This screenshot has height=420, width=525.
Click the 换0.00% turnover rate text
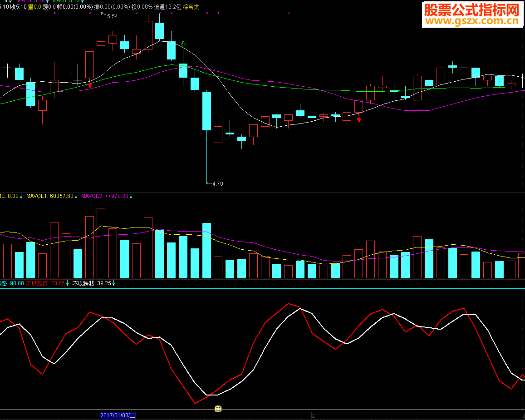click(x=142, y=7)
